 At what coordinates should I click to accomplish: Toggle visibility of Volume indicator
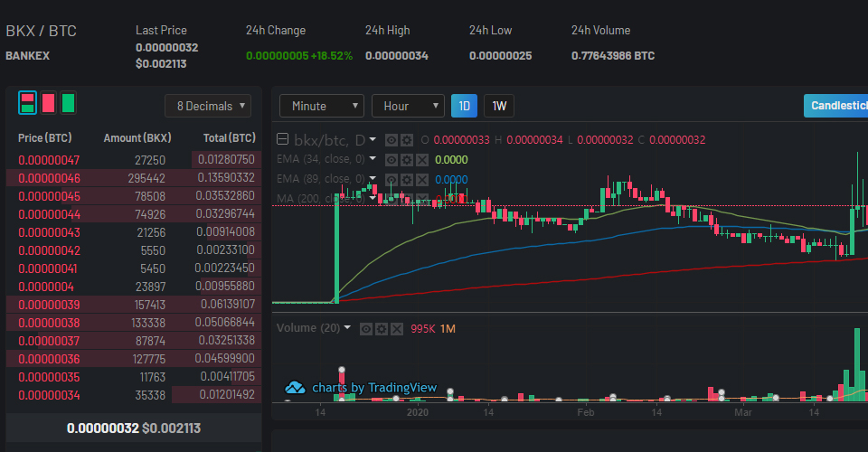[x=366, y=329]
